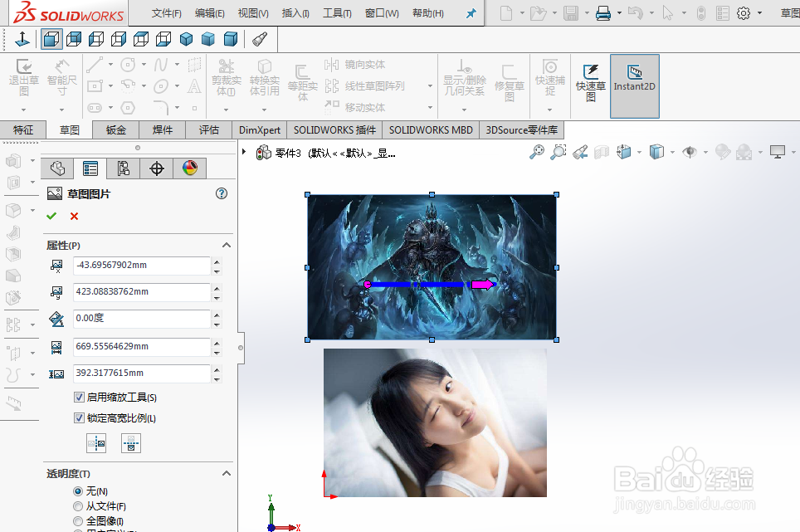Click pink scale tool arrow handle
The image size is (800, 532).
483,285
